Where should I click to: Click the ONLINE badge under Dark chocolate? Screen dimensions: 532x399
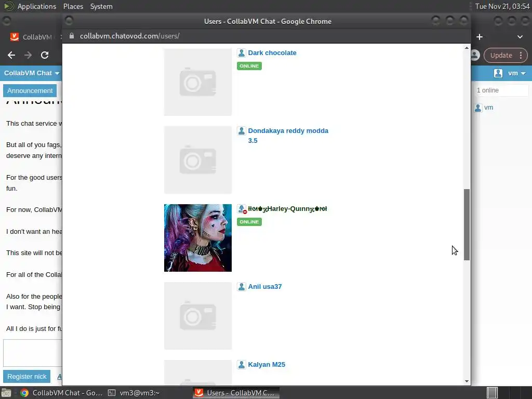[x=249, y=66]
